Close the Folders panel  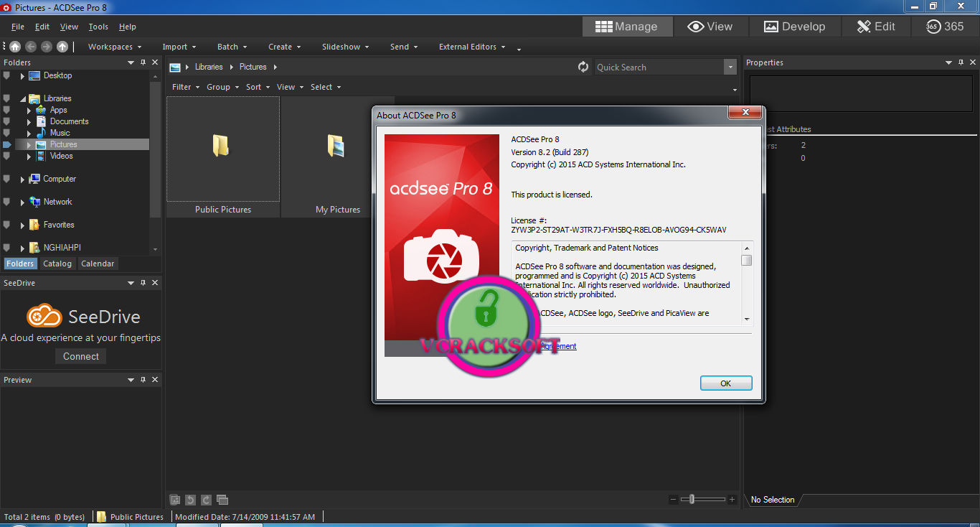click(155, 62)
